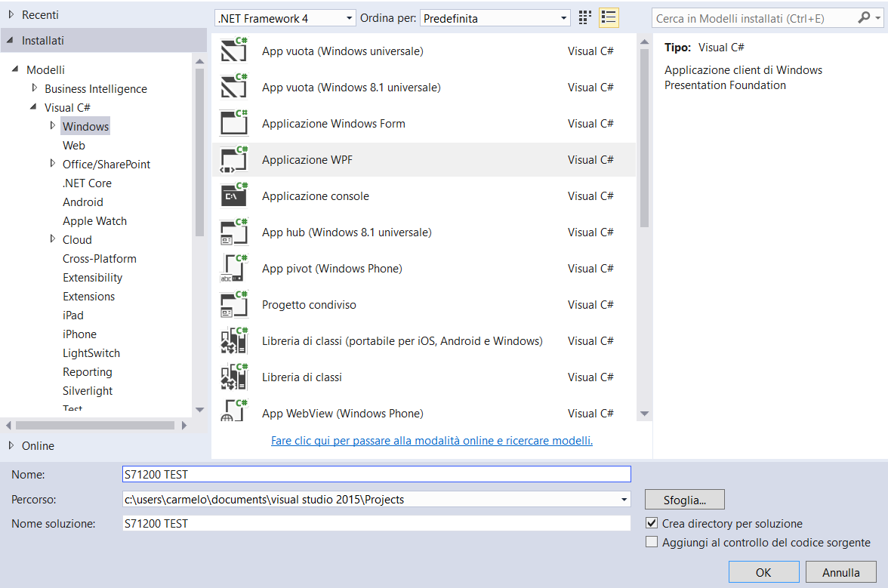Image resolution: width=888 pixels, height=588 pixels.
Task: Click the tree panel scroll up arrow
Action: [x=199, y=61]
